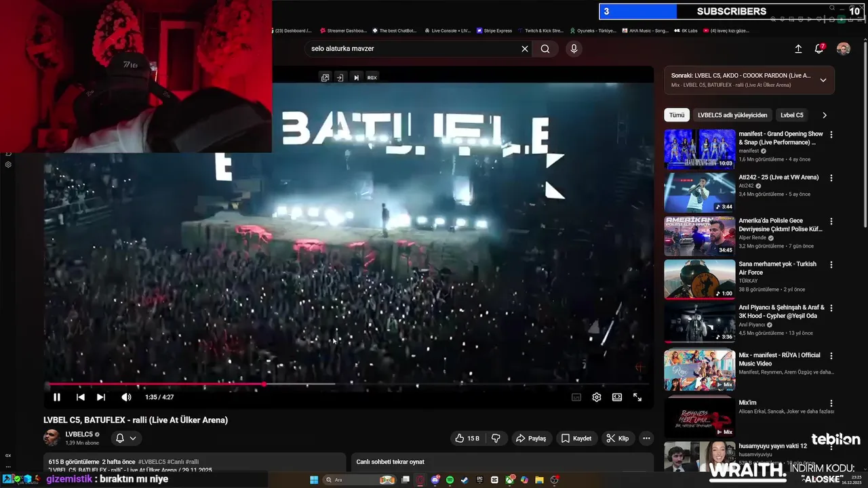Screen dimensions: 868x488
Task: Open Anıl Piyancı Cypher video title
Action: (x=781, y=312)
